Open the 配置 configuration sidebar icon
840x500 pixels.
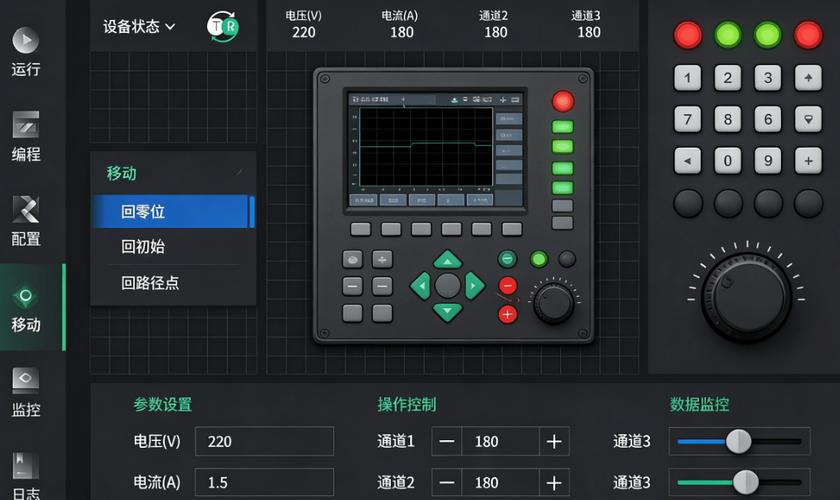[x=26, y=221]
